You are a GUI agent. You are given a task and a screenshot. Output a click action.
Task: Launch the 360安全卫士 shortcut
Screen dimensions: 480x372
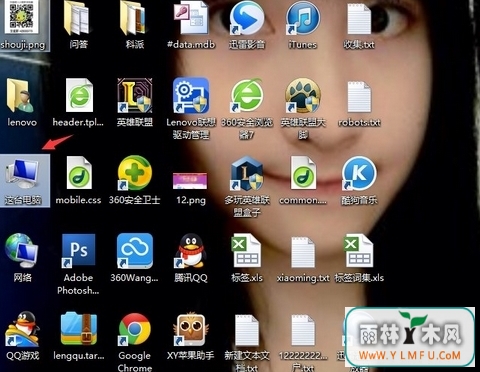135,173
